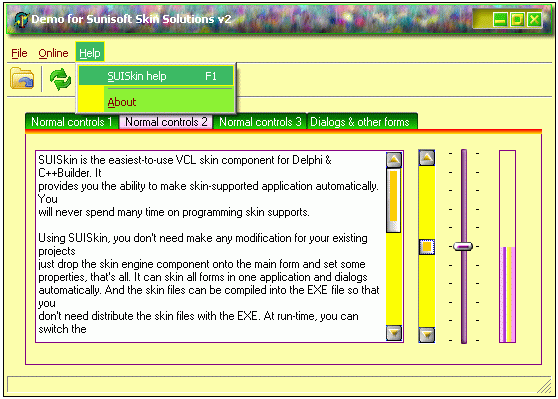Click inside the SUISkin description memo text
The width and height of the screenshot is (558, 399).
pos(211,246)
